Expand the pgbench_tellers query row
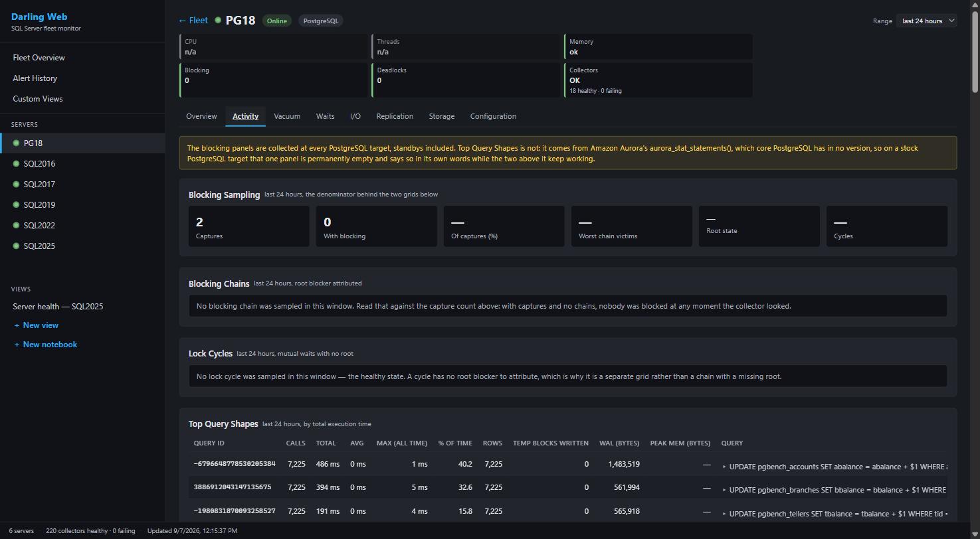Image resolution: width=980 pixels, height=539 pixels. [x=724, y=513]
